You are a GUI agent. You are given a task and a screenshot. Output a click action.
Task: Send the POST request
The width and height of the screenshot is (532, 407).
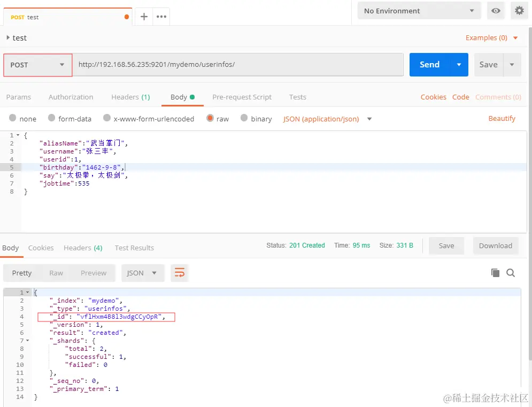pos(429,65)
